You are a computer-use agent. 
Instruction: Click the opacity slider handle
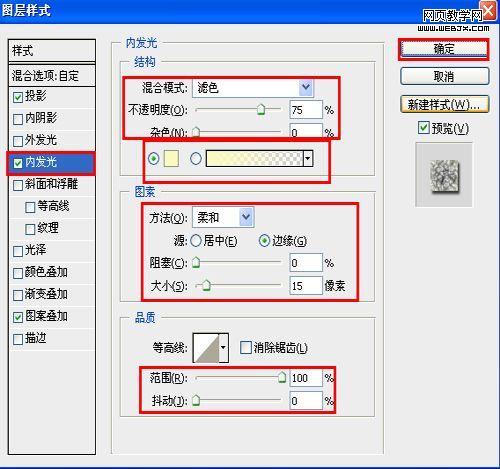pyautogui.click(x=261, y=109)
